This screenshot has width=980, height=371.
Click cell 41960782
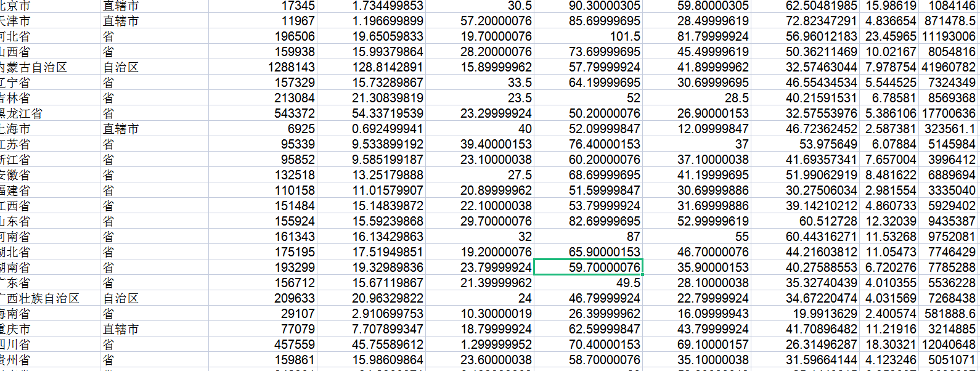(x=949, y=67)
